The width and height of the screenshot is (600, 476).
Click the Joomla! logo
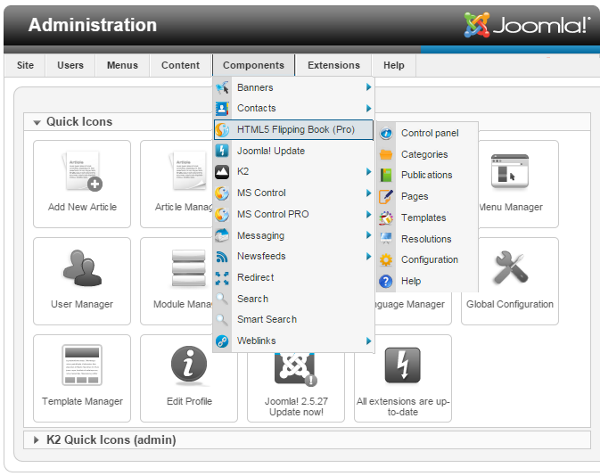pos(527,25)
